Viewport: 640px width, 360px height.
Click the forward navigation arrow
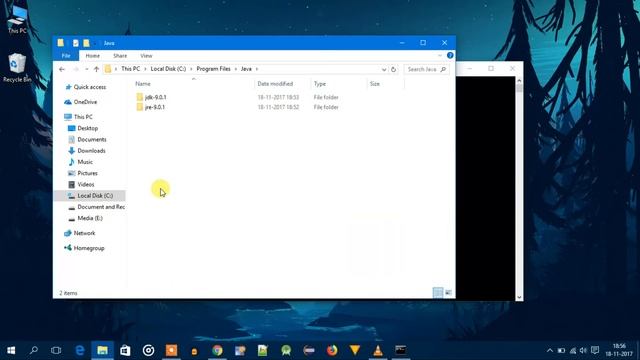(x=76, y=69)
